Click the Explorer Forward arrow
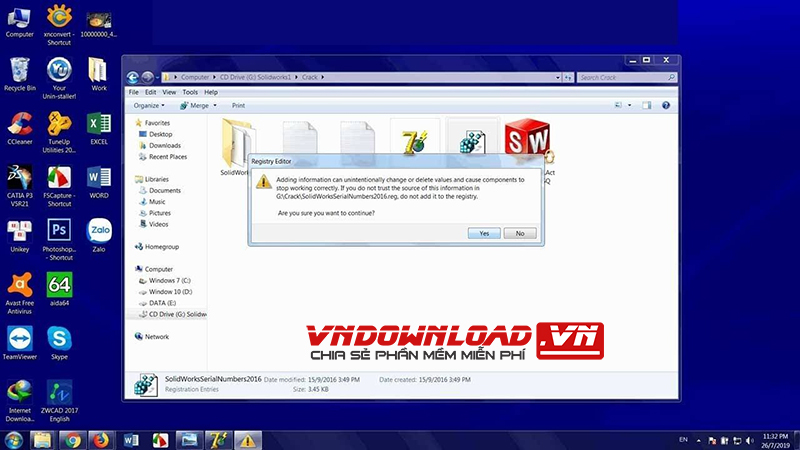 click(147, 78)
